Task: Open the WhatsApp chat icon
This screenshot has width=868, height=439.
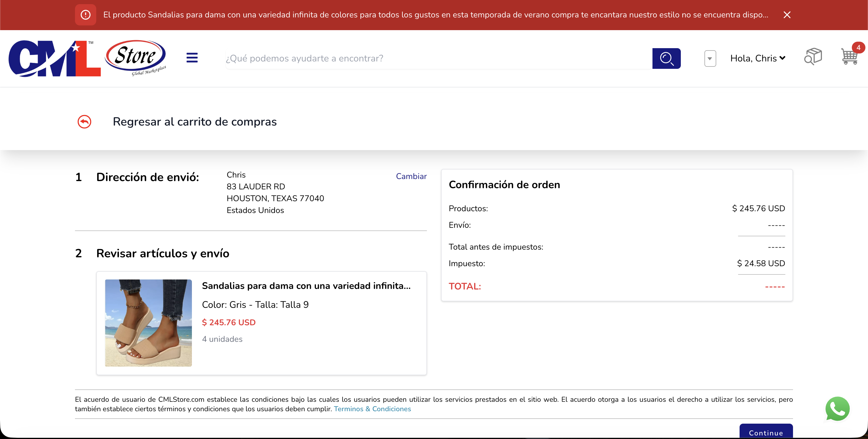Action: click(837, 409)
